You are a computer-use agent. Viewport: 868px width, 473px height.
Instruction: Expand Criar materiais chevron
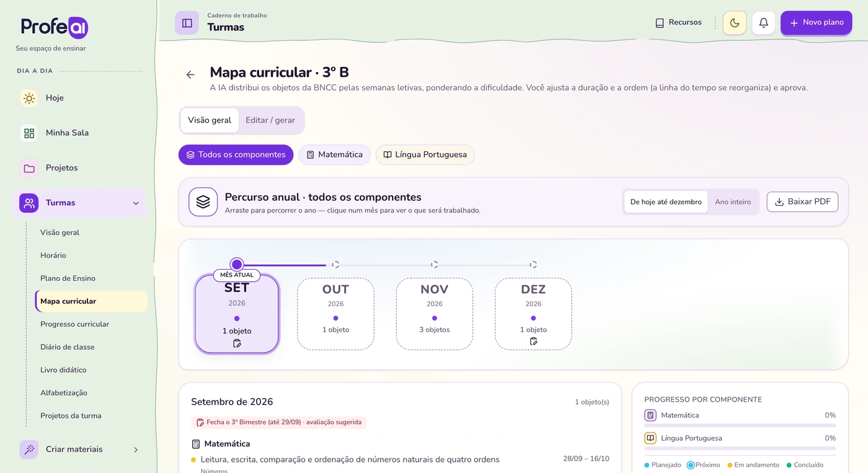(136, 449)
